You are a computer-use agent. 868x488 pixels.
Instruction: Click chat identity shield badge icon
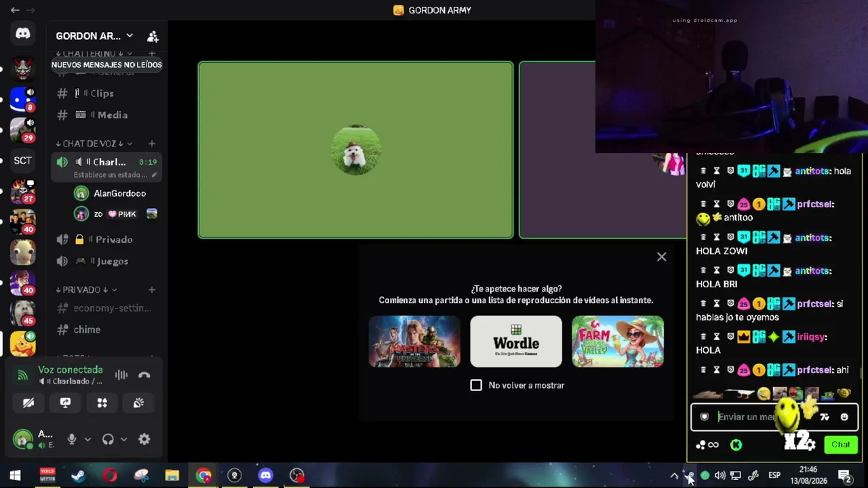(705, 417)
